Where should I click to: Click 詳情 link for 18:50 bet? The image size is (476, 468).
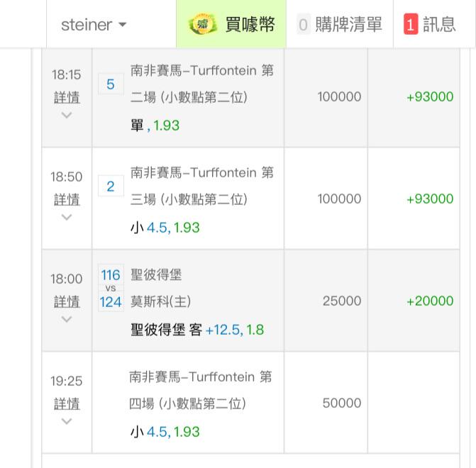[67, 199]
